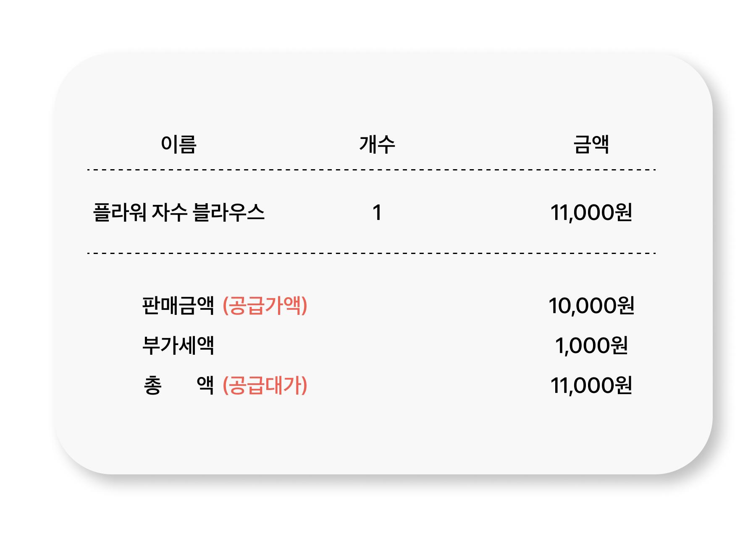
Task: Click the 금액 column header
Action: [x=591, y=144]
